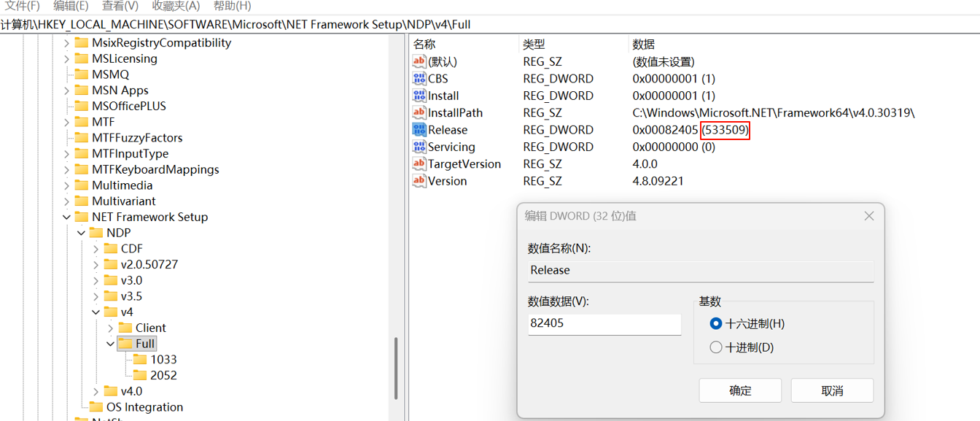Click the InstallPath string value icon
Screen dimensions: 980x421
click(x=419, y=113)
